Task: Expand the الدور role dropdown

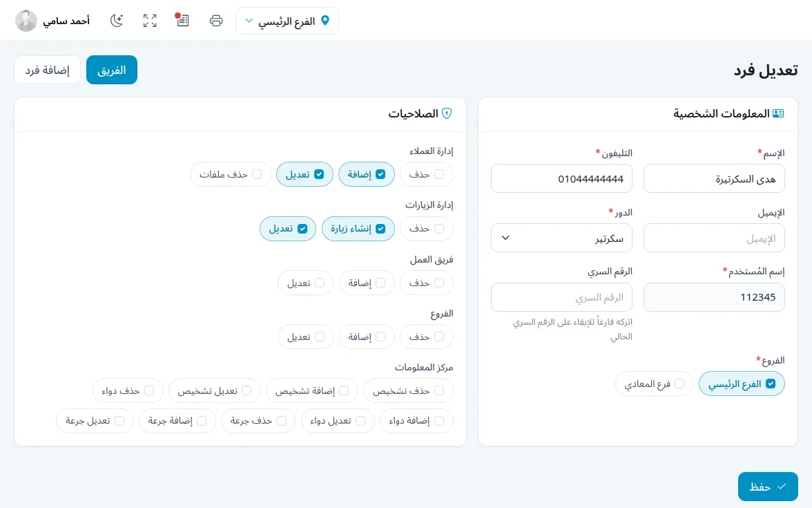Action: (561, 238)
